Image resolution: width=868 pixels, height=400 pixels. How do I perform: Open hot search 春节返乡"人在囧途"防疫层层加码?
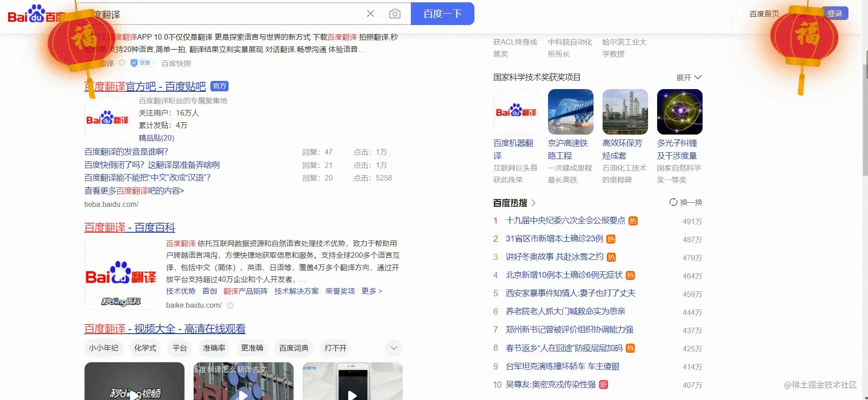564,348
